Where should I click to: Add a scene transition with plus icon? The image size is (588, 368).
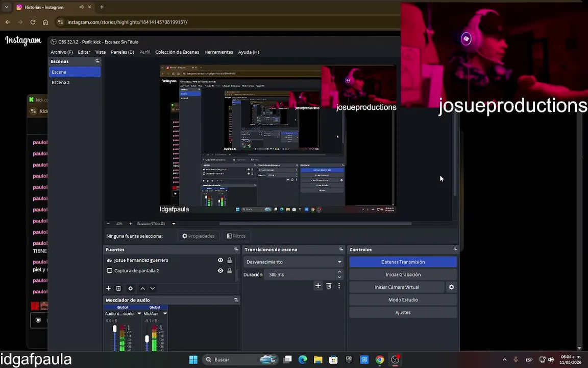coord(318,286)
